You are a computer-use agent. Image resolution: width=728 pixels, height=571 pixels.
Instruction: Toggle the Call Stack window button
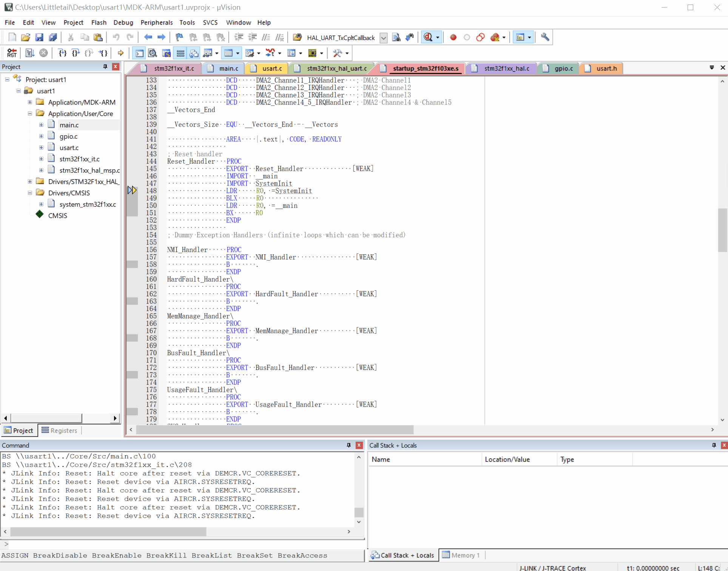tap(194, 53)
